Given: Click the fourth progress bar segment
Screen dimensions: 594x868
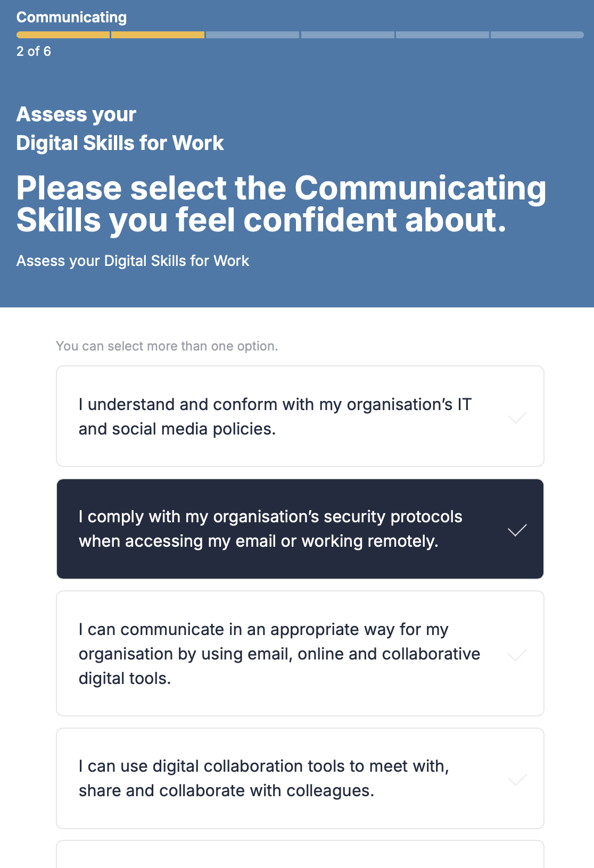Looking at the screenshot, I should (x=348, y=35).
